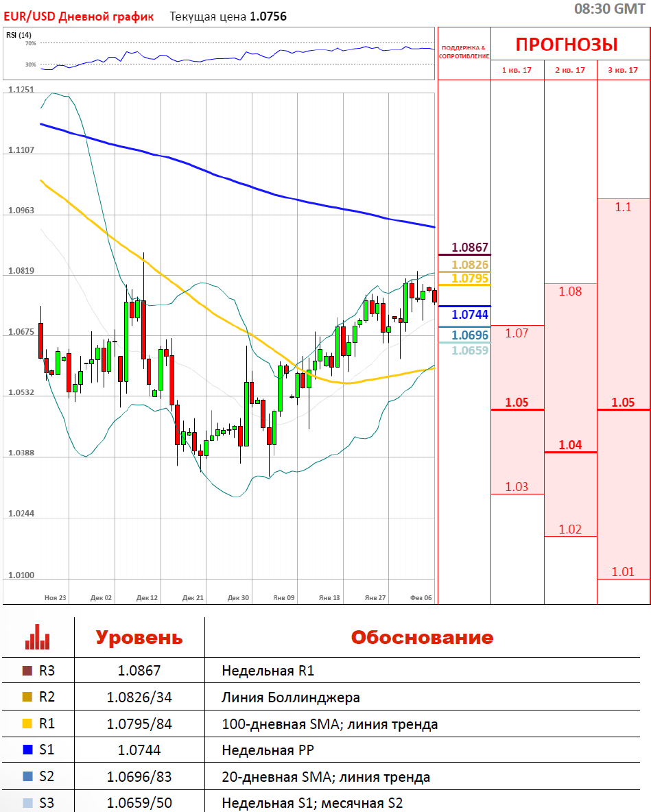Select the 1 кв. 17 forecast column header

(517, 70)
